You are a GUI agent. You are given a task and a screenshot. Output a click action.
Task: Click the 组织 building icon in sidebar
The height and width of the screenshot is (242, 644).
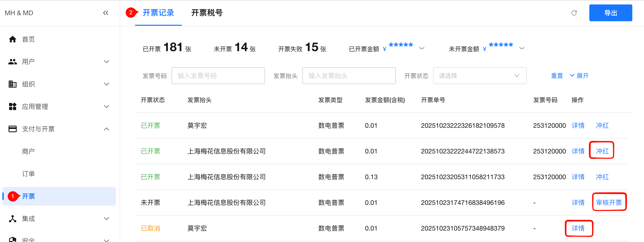tap(12, 84)
